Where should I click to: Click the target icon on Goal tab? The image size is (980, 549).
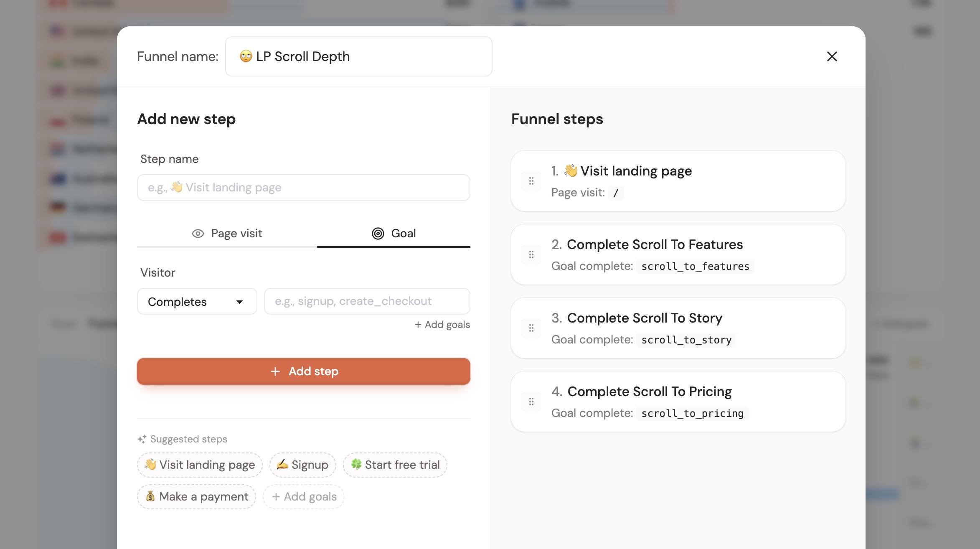click(x=378, y=234)
